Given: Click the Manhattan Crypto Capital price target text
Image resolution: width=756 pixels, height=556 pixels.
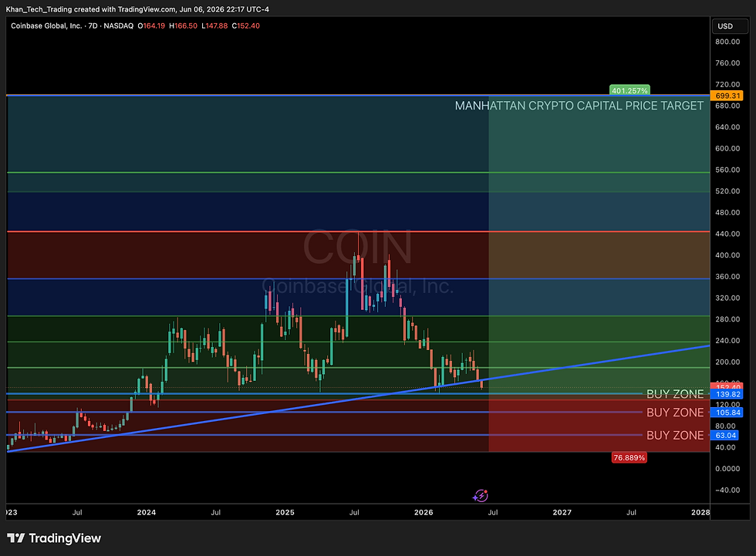Looking at the screenshot, I should 579,106.
